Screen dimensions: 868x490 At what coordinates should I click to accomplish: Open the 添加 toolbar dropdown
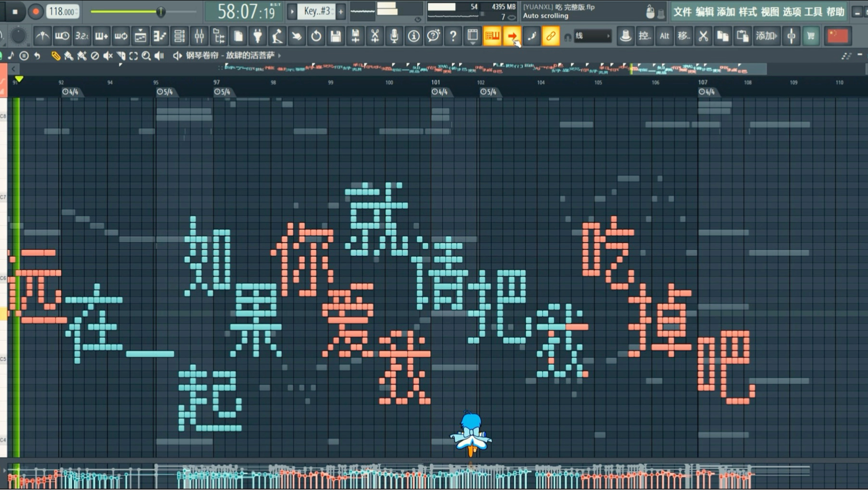coord(766,36)
